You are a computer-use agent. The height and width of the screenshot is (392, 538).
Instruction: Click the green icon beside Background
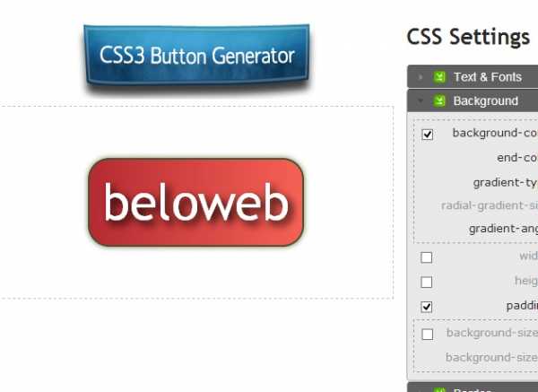[x=439, y=101]
